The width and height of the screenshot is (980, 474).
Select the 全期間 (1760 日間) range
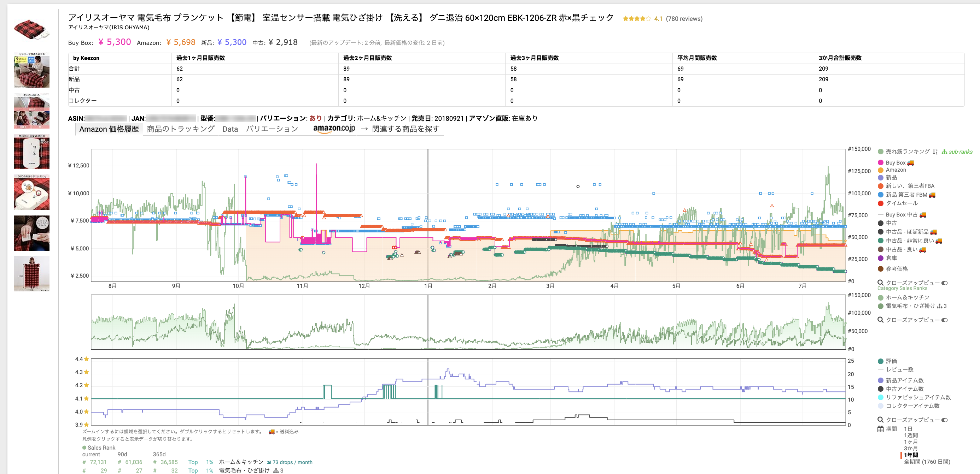point(926,462)
